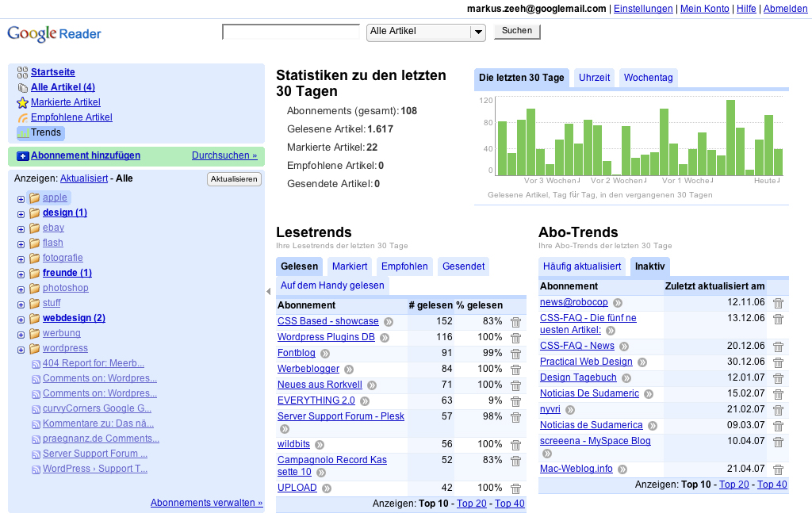
Task: Expand the design folder
Action: pos(21,214)
